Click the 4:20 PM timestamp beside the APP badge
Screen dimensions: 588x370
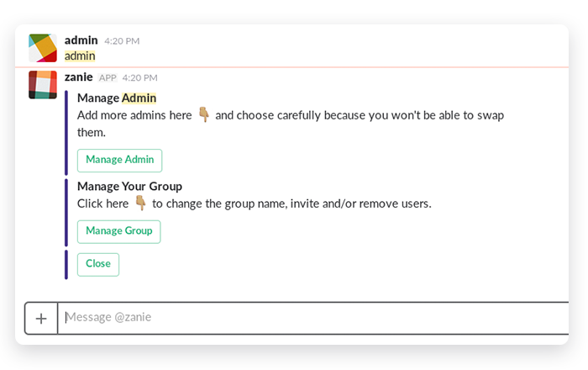pos(140,77)
